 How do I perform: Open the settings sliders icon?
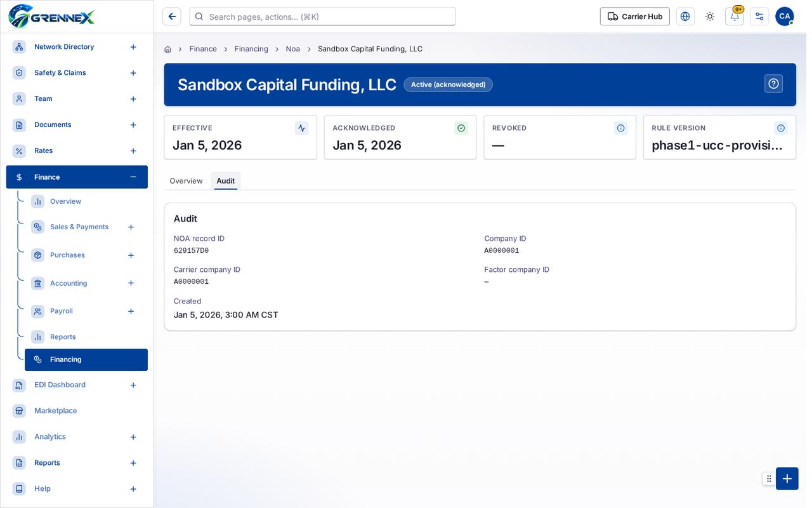759,17
